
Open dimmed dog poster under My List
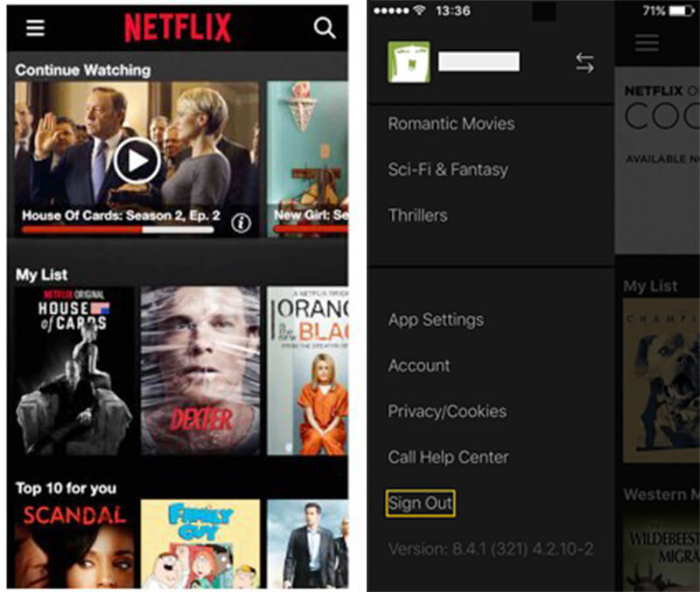(661, 380)
